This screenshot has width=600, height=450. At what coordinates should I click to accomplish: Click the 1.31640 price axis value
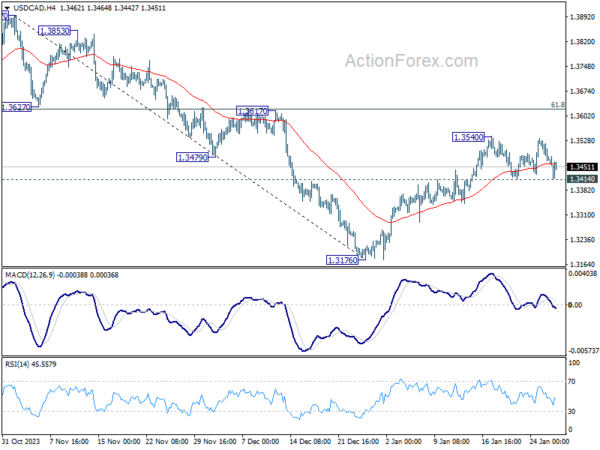pos(582,264)
